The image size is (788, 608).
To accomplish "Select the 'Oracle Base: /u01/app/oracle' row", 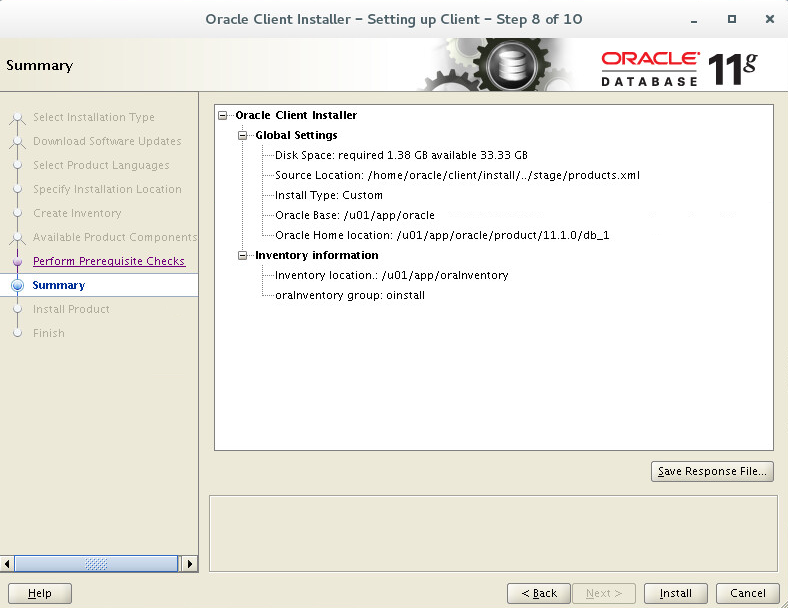I will 355,216.
